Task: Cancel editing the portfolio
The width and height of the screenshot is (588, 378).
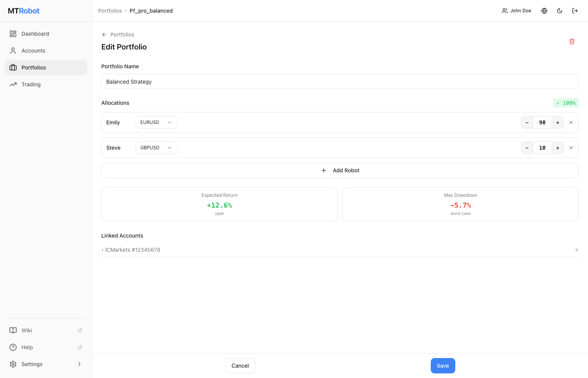Action: (240, 365)
